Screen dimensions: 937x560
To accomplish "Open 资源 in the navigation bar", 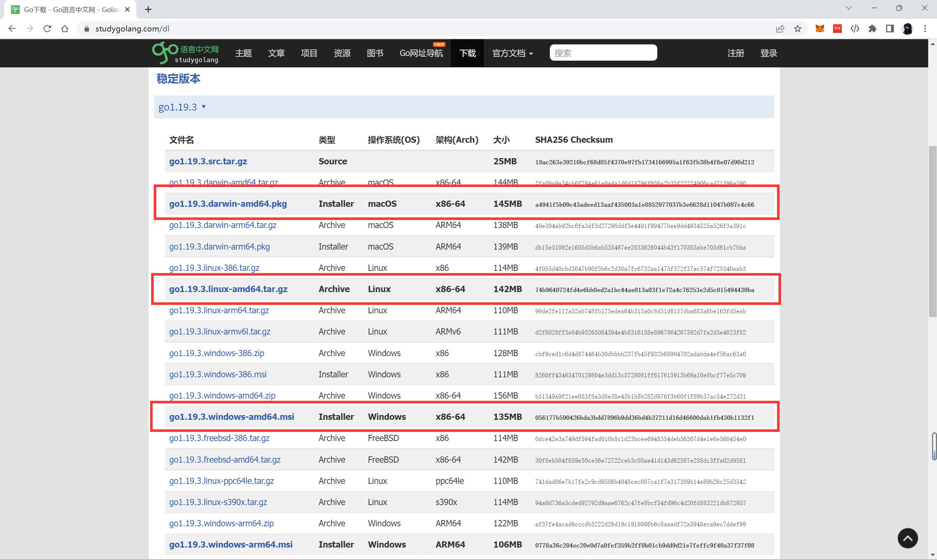I will point(342,53).
